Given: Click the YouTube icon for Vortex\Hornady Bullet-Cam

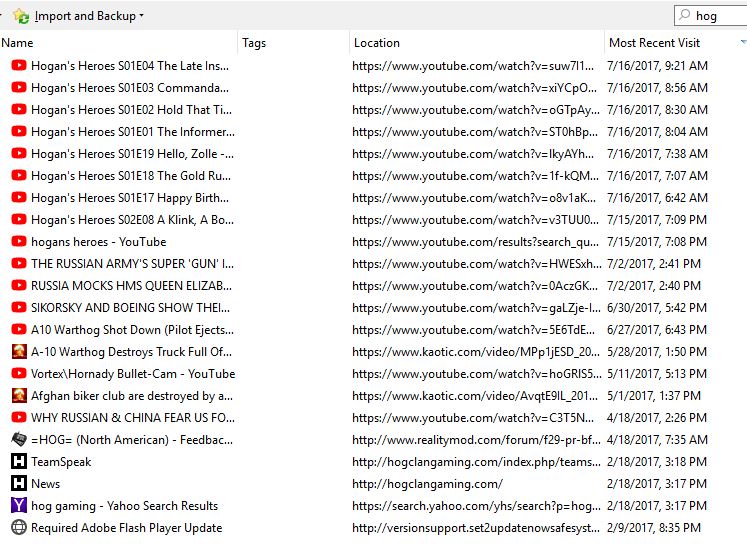Looking at the screenshot, I should click(19, 373).
